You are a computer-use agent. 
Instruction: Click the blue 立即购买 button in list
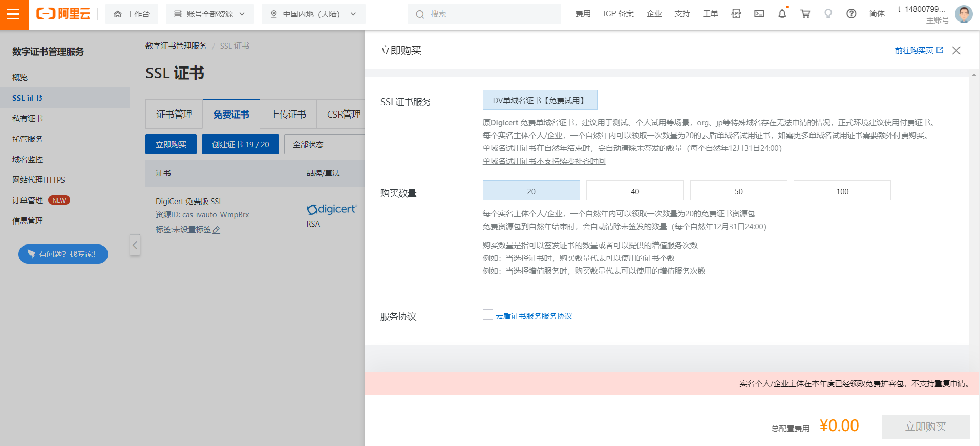[x=171, y=144]
